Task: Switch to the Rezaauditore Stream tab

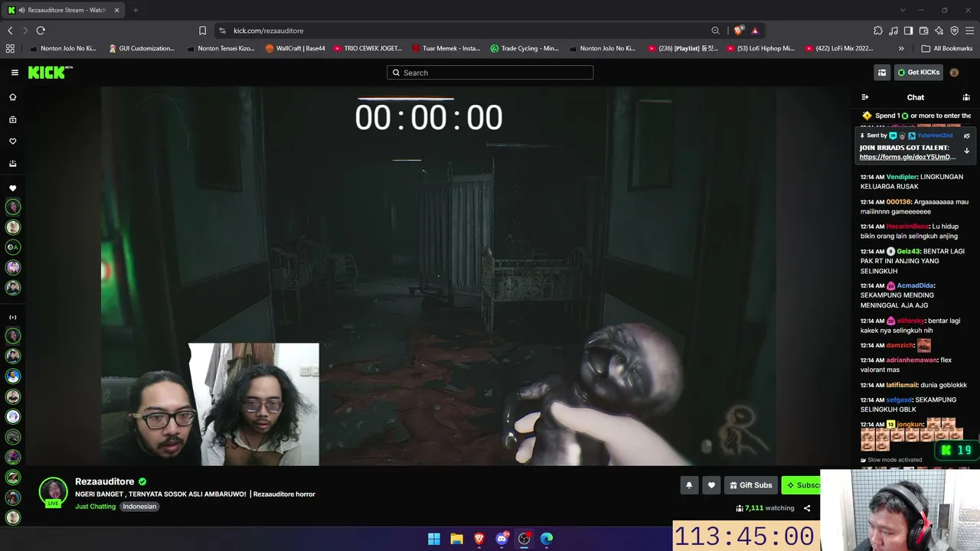Action: (64, 10)
